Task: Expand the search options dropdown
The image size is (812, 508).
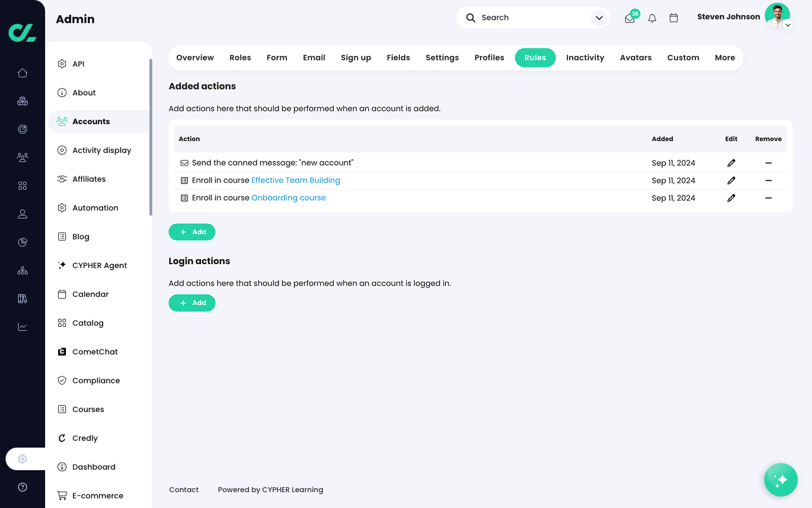Action: coord(599,18)
